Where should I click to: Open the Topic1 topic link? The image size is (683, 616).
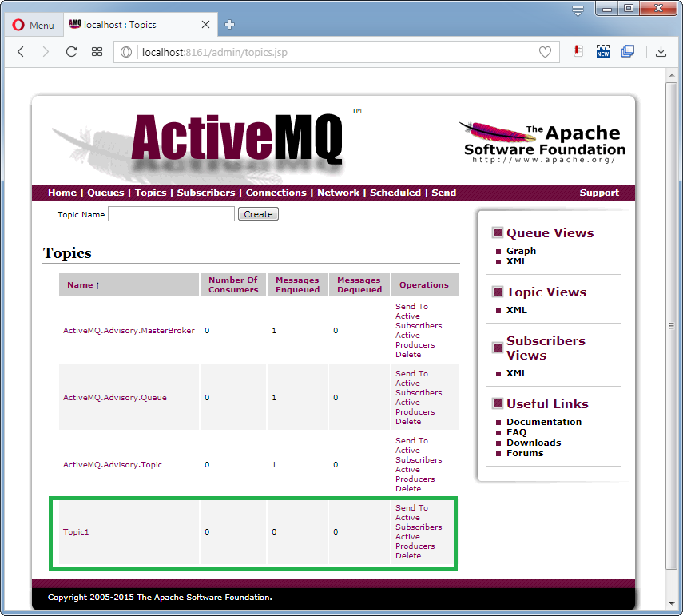pyautogui.click(x=76, y=532)
